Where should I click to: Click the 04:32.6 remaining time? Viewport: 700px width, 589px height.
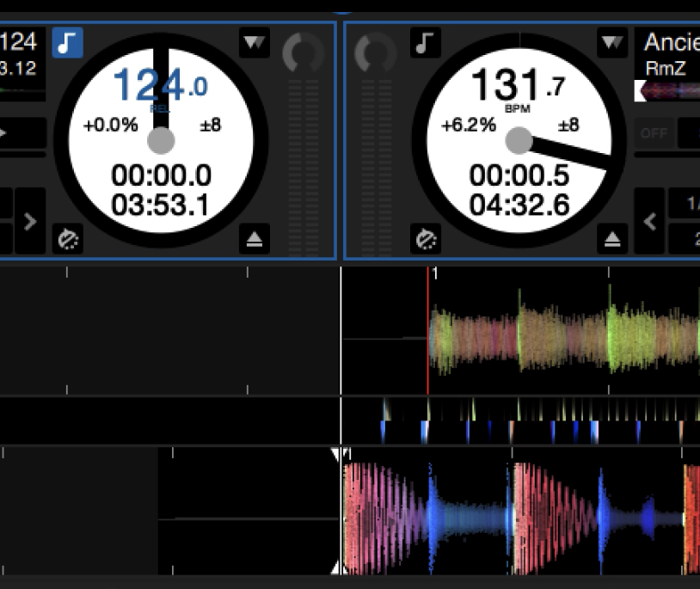pyautogui.click(x=519, y=206)
